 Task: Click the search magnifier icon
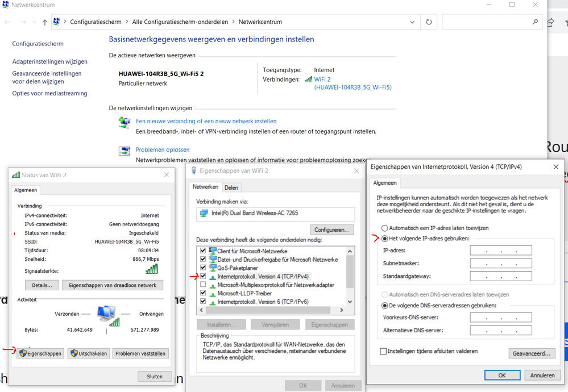535,22
